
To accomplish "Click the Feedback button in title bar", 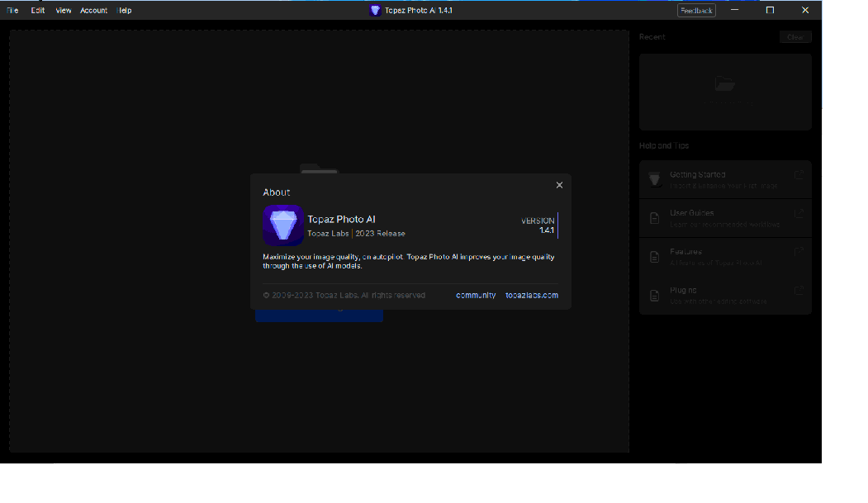I will click(x=696, y=11).
